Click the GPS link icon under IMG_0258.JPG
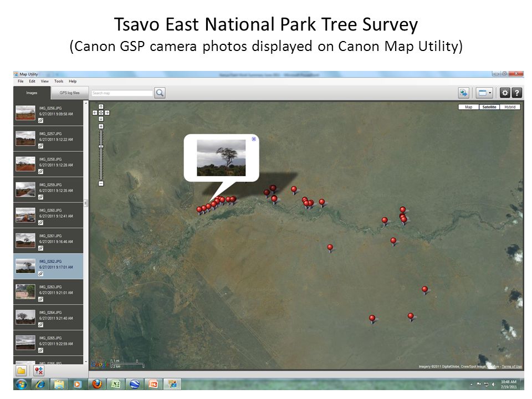This screenshot has height=399, width=532. (x=40, y=171)
